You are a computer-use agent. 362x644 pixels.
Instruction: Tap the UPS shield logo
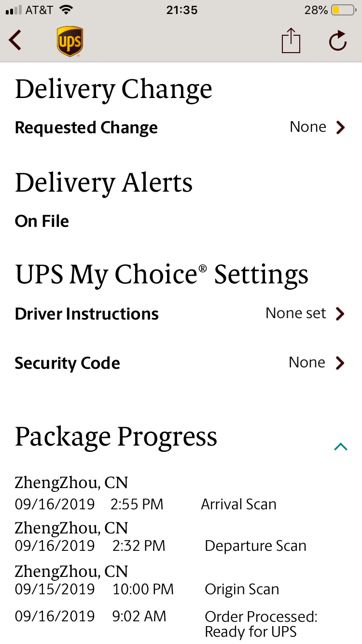[x=70, y=42]
